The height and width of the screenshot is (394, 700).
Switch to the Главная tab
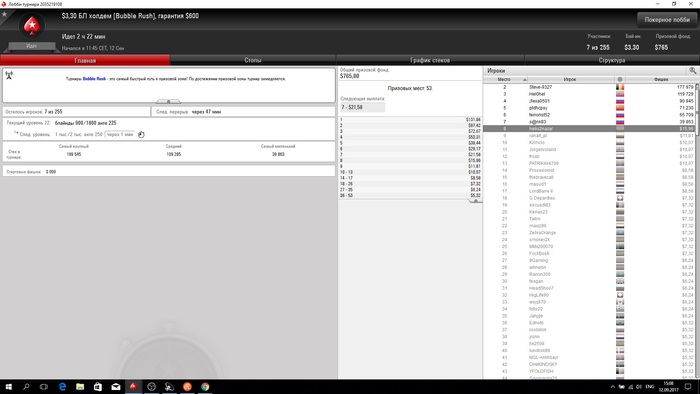click(85, 60)
